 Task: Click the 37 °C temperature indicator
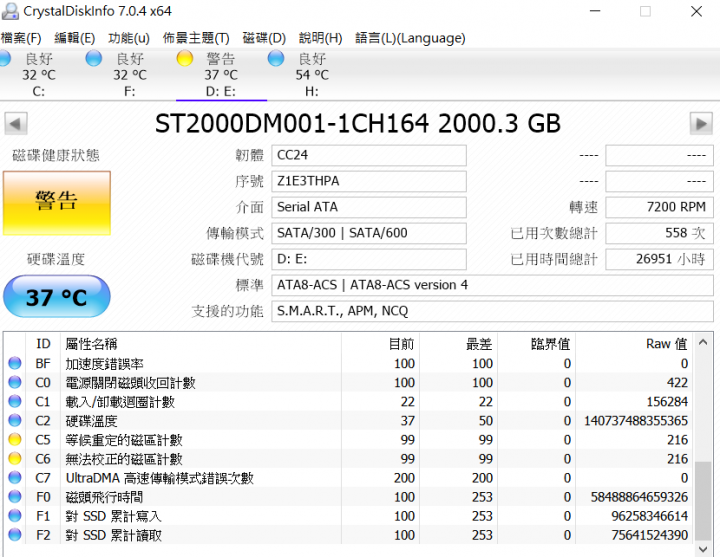[57, 297]
